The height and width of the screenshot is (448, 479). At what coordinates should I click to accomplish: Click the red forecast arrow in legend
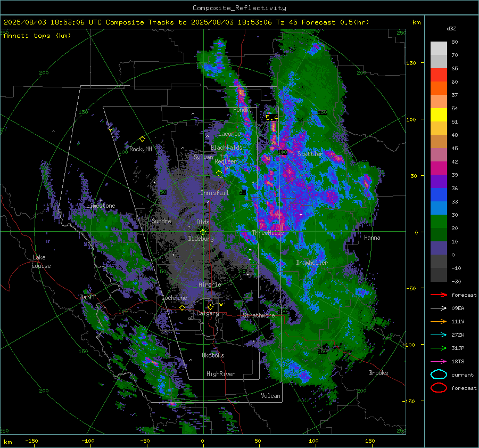pos(439,295)
